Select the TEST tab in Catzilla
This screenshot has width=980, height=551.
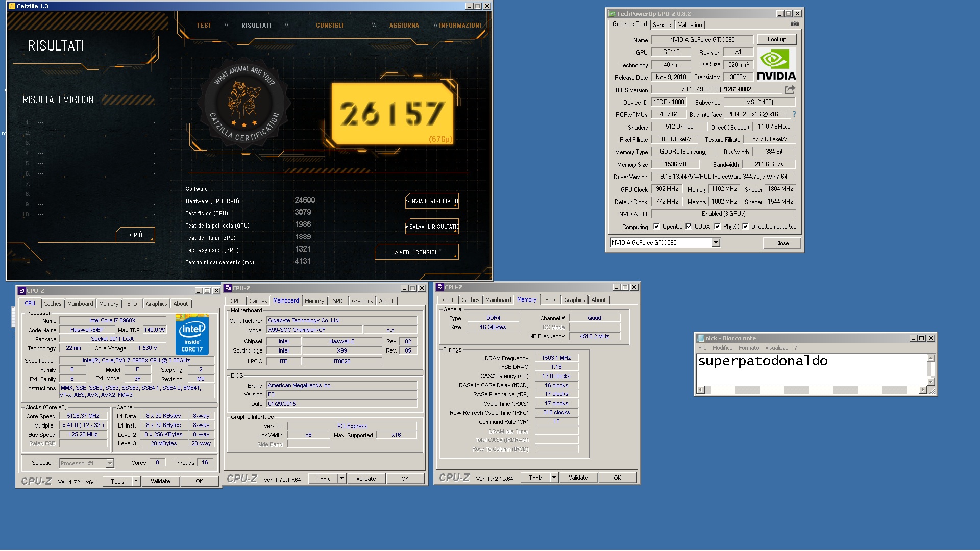coord(204,26)
